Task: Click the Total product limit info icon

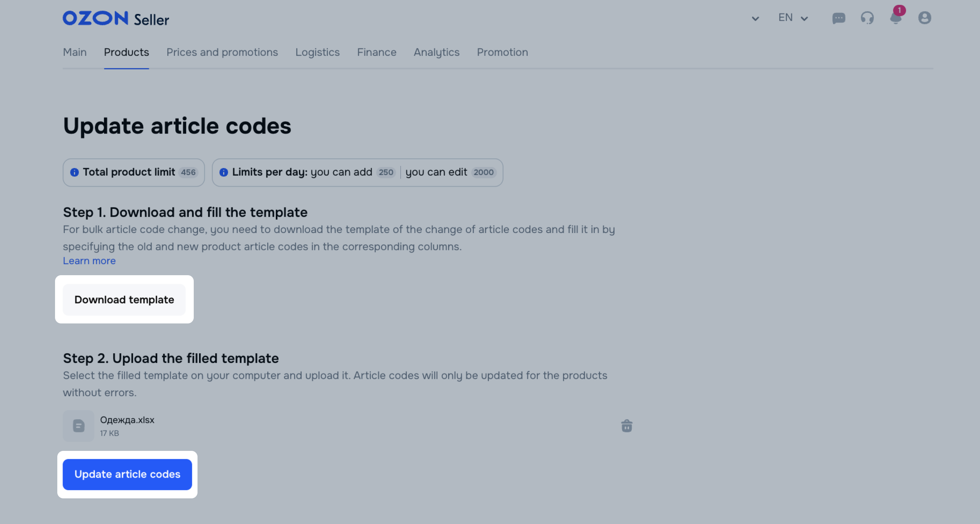Action: tap(74, 172)
